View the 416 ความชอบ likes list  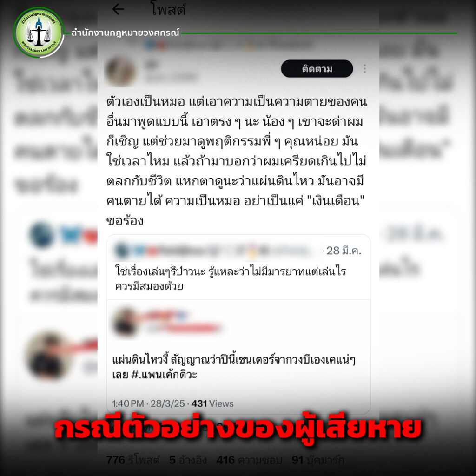coord(249,460)
